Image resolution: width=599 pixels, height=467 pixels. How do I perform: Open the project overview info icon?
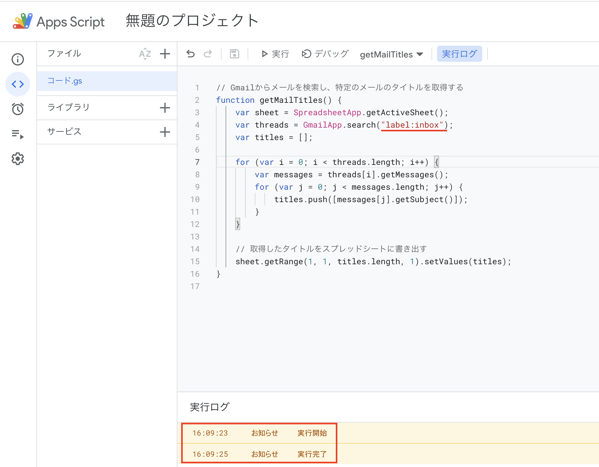pyautogui.click(x=18, y=59)
